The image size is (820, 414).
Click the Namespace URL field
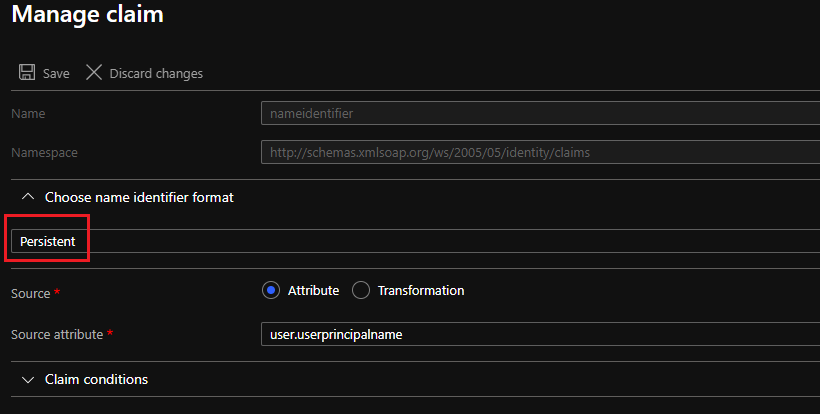point(540,152)
